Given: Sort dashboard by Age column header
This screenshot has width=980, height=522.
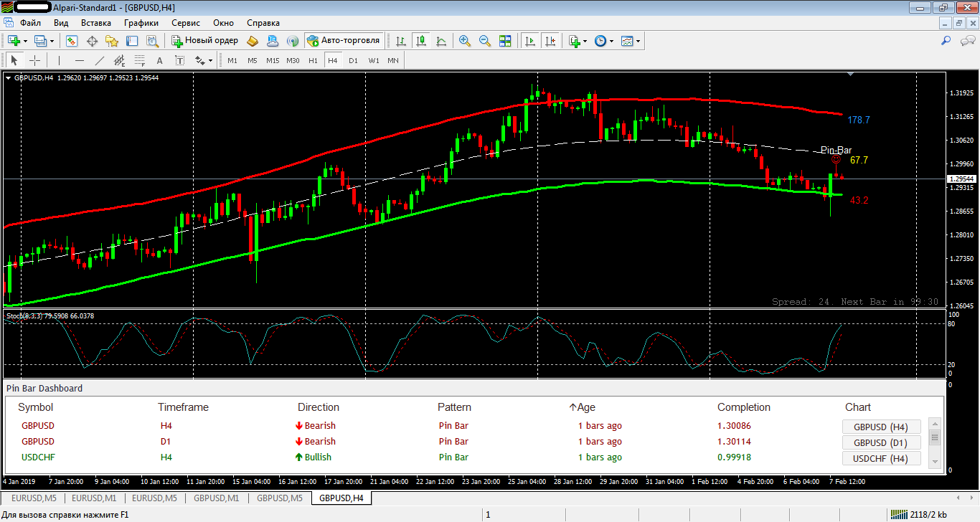Looking at the screenshot, I should pos(582,407).
